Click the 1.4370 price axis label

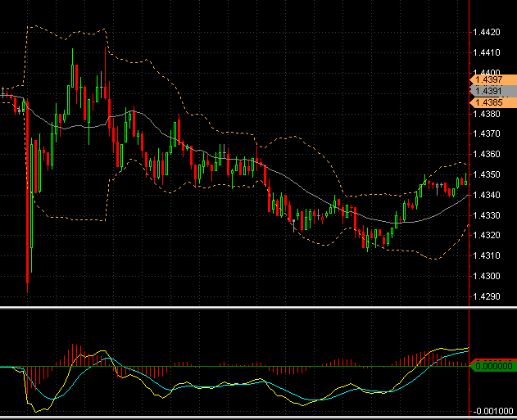(487, 133)
